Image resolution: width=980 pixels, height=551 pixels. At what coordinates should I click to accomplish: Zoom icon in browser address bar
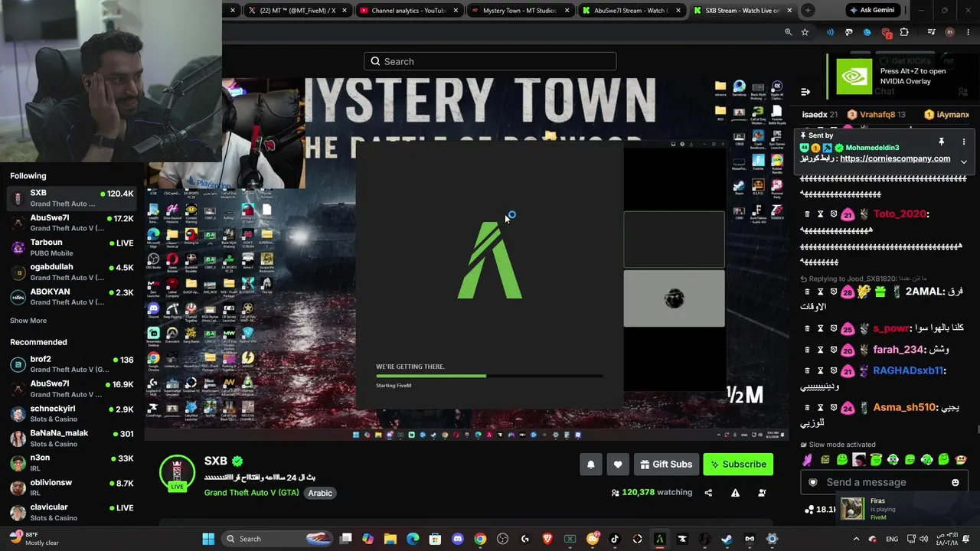pyautogui.click(x=788, y=32)
